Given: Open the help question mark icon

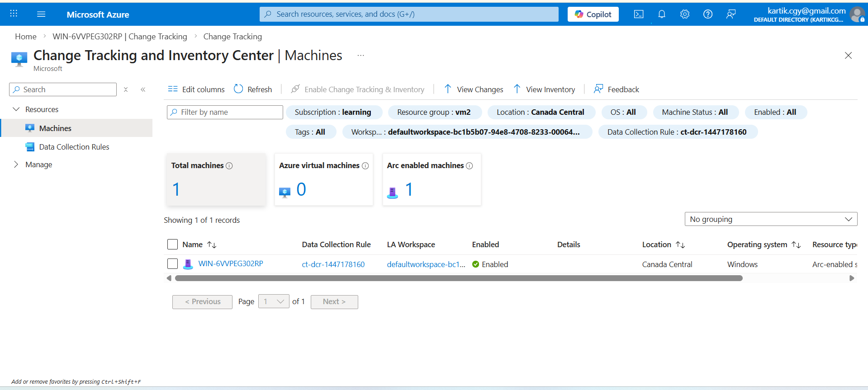Looking at the screenshot, I should [708, 14].
